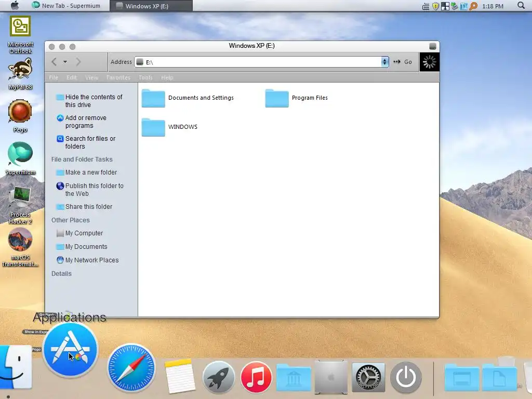The height and width of the screenshot is (399, 532).
Task: Click Share this folder link
Action: 84,207
